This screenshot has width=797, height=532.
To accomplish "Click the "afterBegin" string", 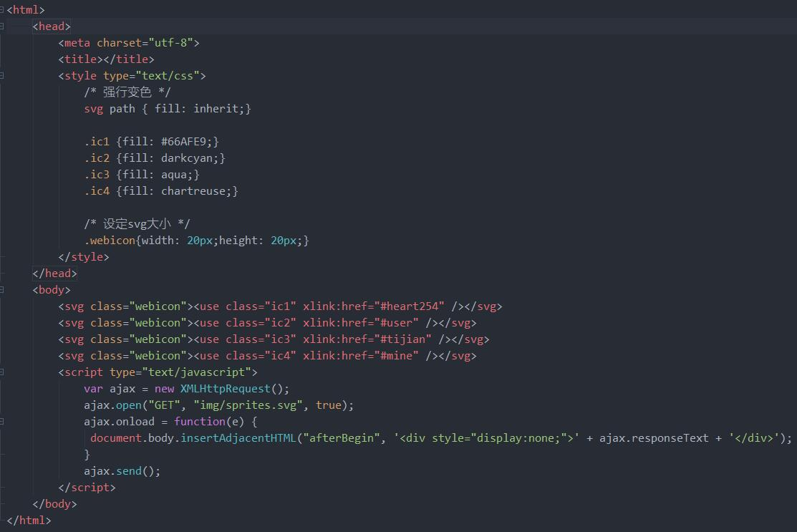I will tap(342, 438).
